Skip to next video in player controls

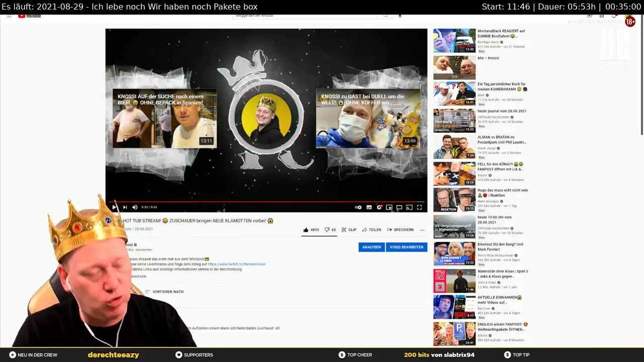pos(125,207)
